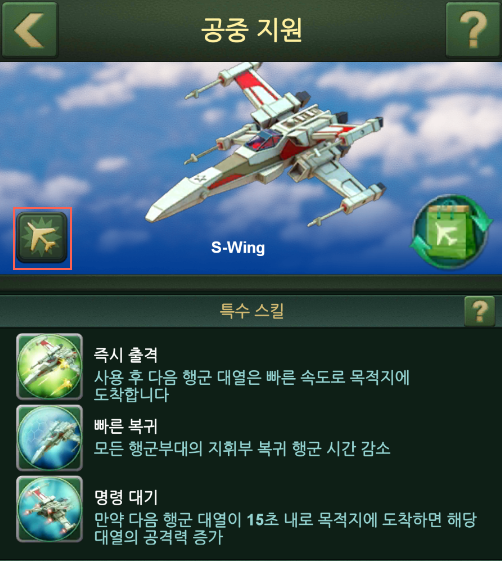Click the 15초 value in 명령 대기
Viewport: 502px width, 561px height.
coord(263,520)
